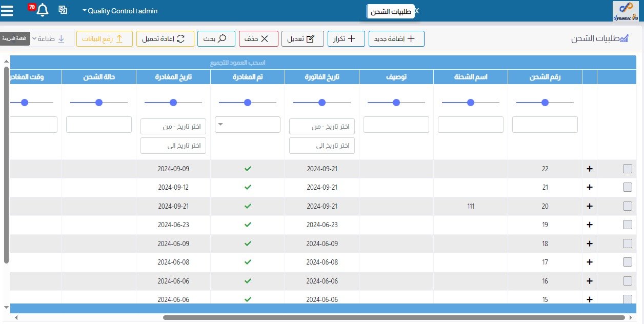The height and width of the screenshot is (324, 644).
Task: Open the Quality Control admin user dropdown
Action: 120,11
